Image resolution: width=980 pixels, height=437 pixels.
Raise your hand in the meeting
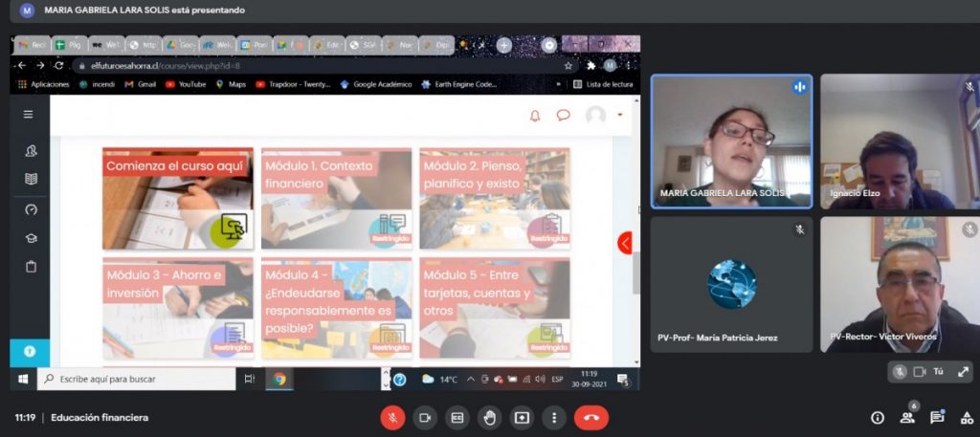pyautogui.click(x=490, y=418)
